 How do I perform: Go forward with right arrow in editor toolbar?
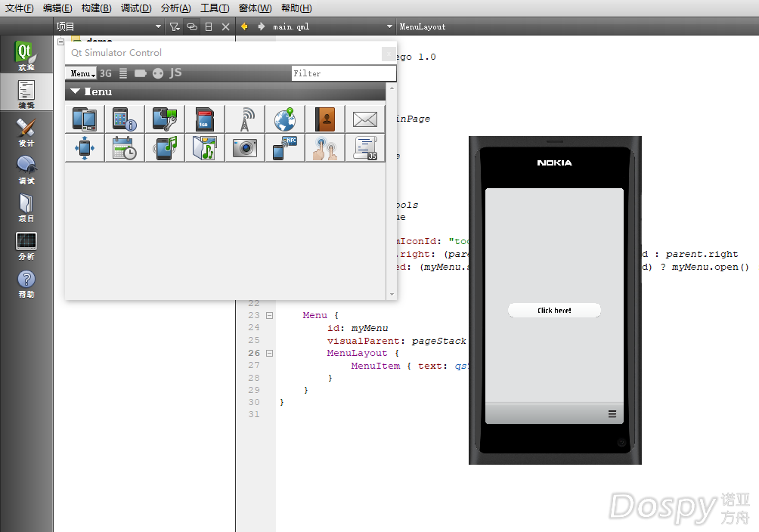coord(262,26)
